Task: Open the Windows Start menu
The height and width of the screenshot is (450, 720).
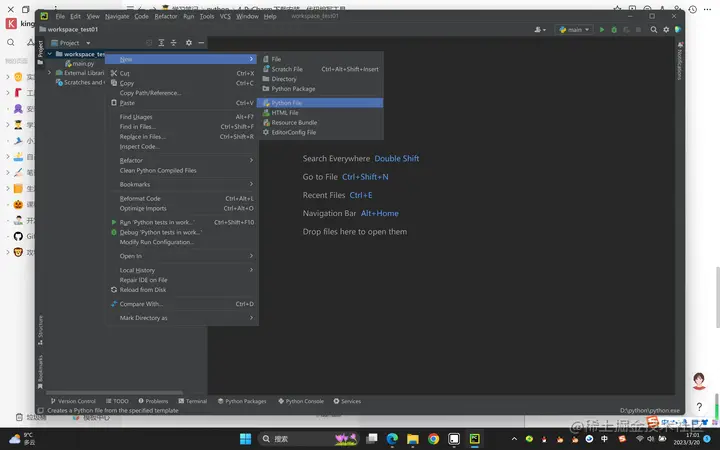Action: [246, 439]
